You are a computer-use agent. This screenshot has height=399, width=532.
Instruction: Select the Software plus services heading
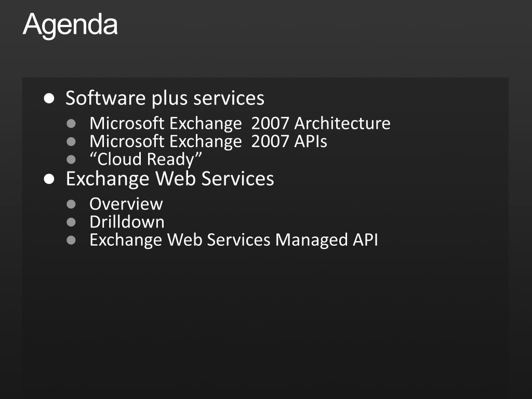pos(165,98)
